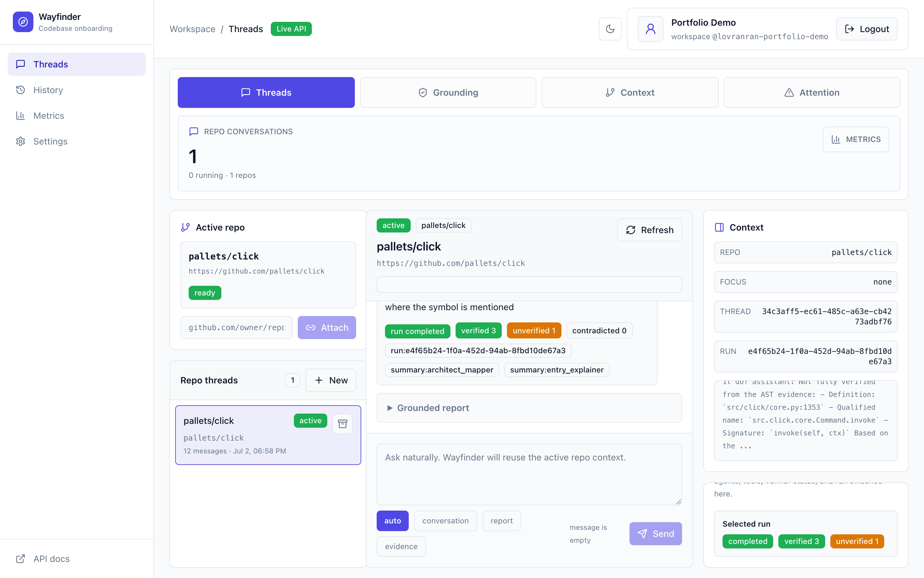Click the Attention warning triangle icon
Viewport: 924px width, 578px height.
[x=789, y=92]
